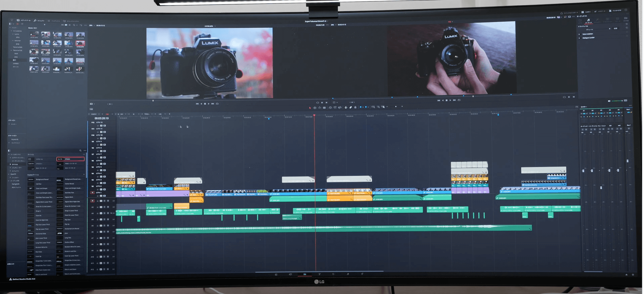Select the V1 destination track button

(x=93, y=193)
